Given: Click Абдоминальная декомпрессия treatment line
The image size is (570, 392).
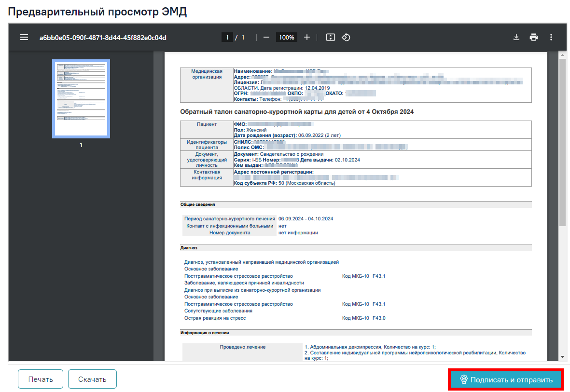Looking at the screenshot, I should pyautogui.click(x=370, y=347).
